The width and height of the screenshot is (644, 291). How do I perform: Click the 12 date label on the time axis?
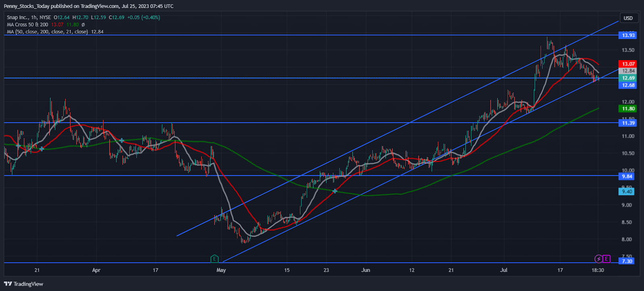(412, 270)
